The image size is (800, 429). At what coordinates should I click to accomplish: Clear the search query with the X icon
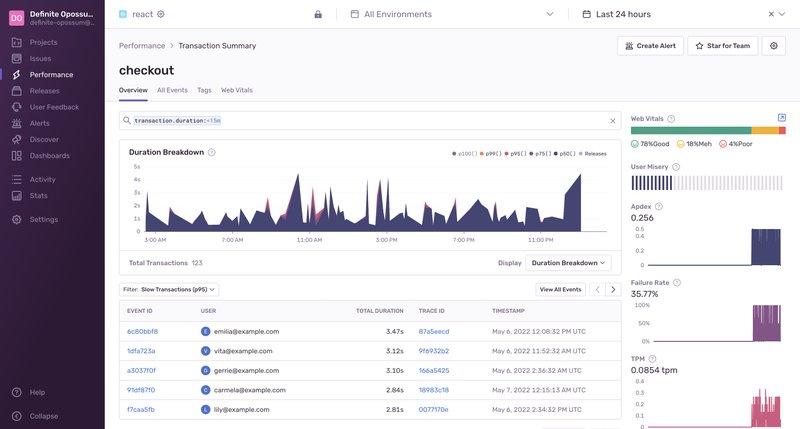tap(613, 121)
